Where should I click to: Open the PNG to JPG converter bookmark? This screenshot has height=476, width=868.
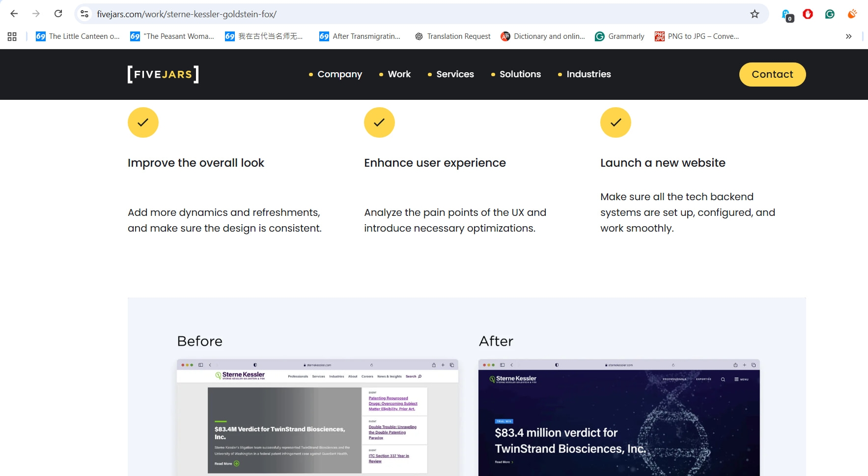click(697, 36)
